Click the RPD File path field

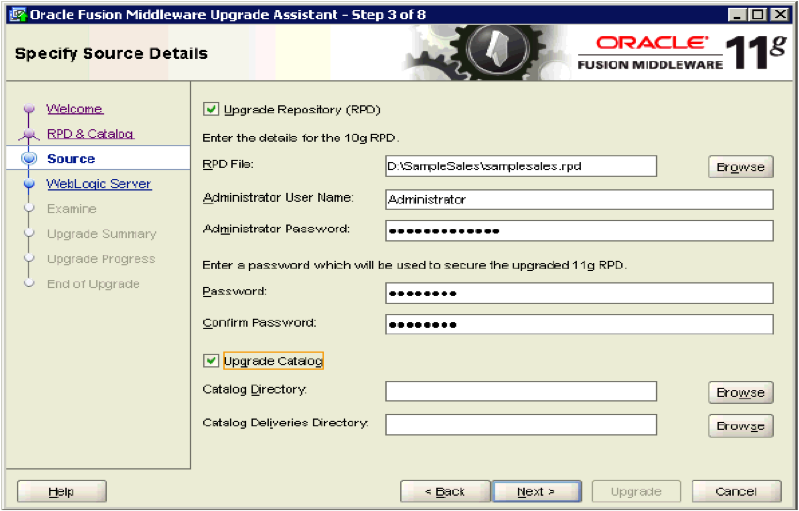[521, 166]
